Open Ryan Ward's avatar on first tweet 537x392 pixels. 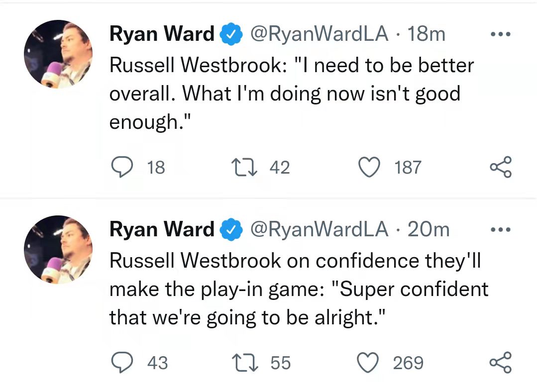pyautogui.click(x=58, y=54)
